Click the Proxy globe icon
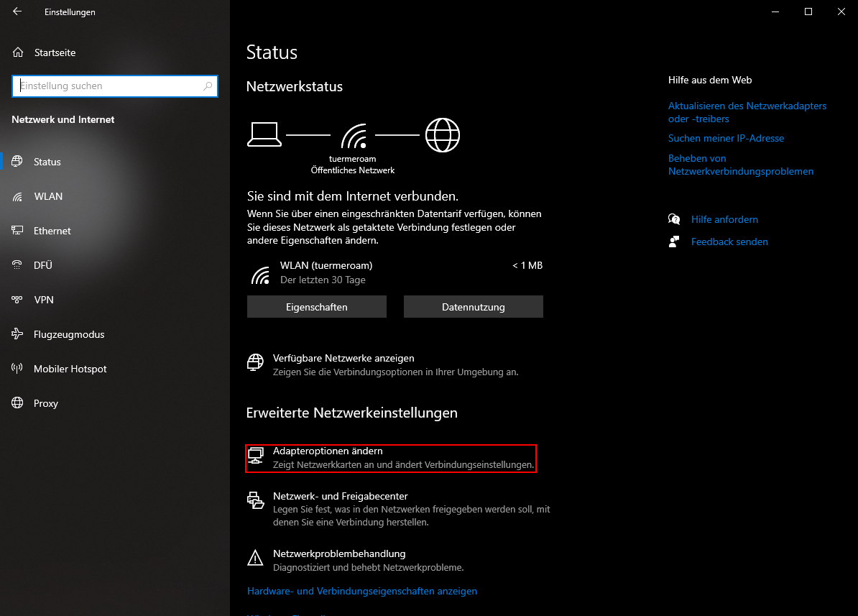Image resolution: width=858 pixels, height=616 pixels. (18, 403)
